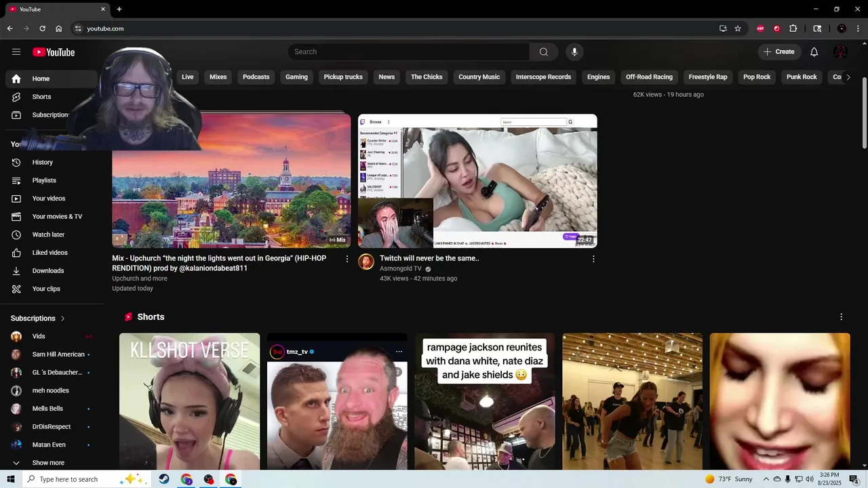Open Mells Bells channel

point(52,409)
